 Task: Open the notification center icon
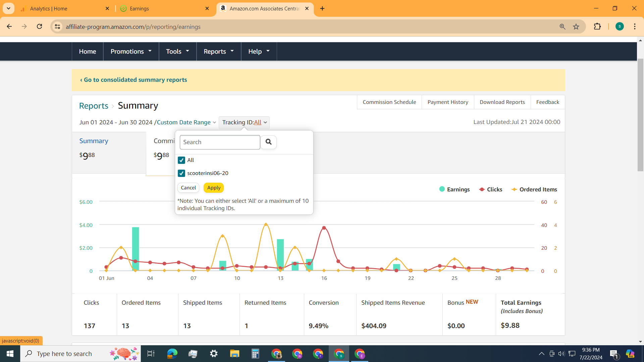[614, 354]
